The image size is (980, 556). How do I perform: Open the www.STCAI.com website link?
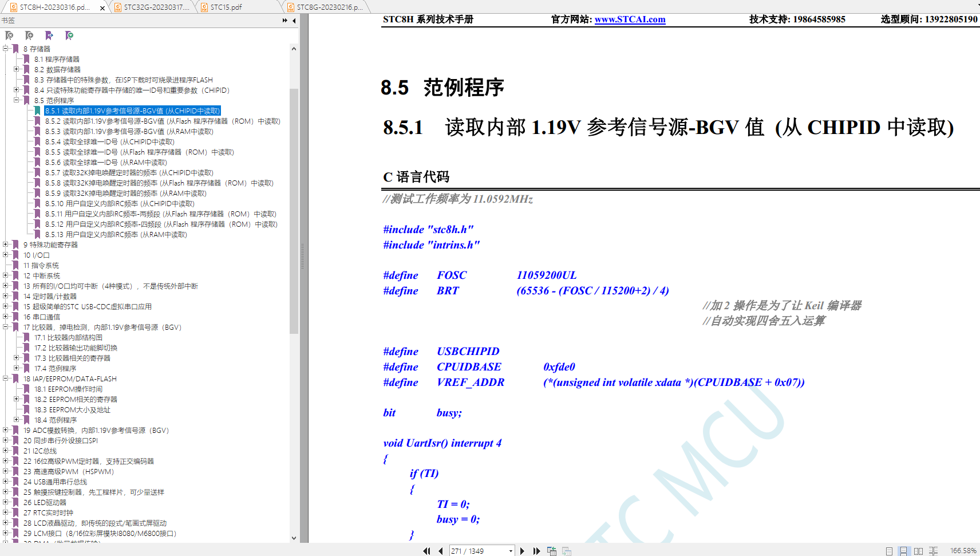tap(630, 19)
